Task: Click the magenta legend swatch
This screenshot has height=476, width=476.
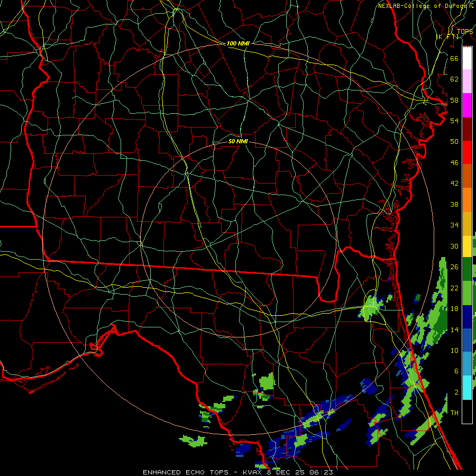Action: 467,105
